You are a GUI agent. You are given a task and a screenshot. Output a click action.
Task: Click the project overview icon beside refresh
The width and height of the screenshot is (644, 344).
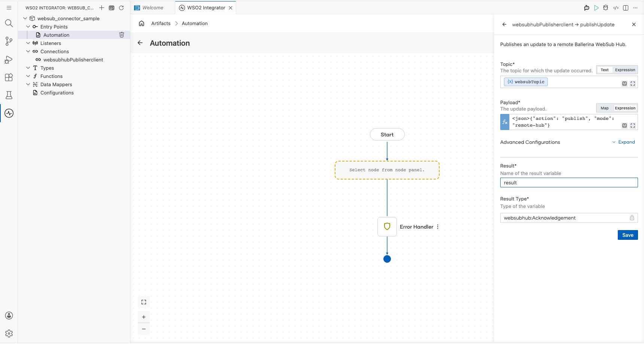pos(112,7)
